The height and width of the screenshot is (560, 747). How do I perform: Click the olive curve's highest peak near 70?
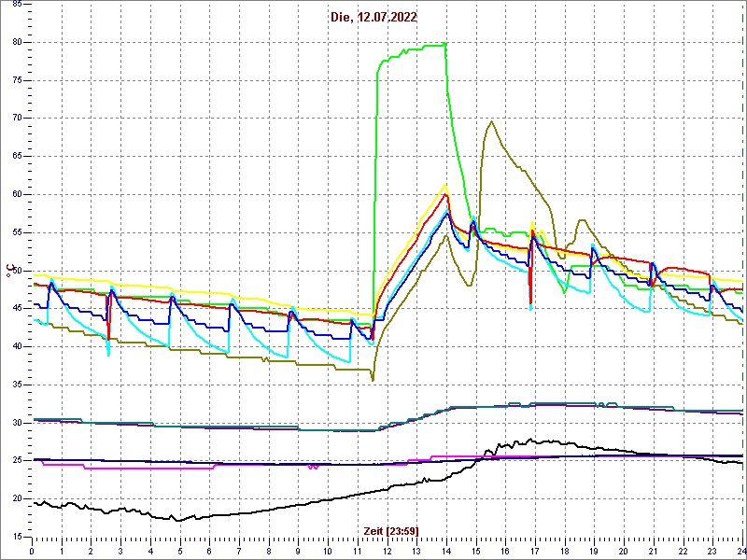491,121
